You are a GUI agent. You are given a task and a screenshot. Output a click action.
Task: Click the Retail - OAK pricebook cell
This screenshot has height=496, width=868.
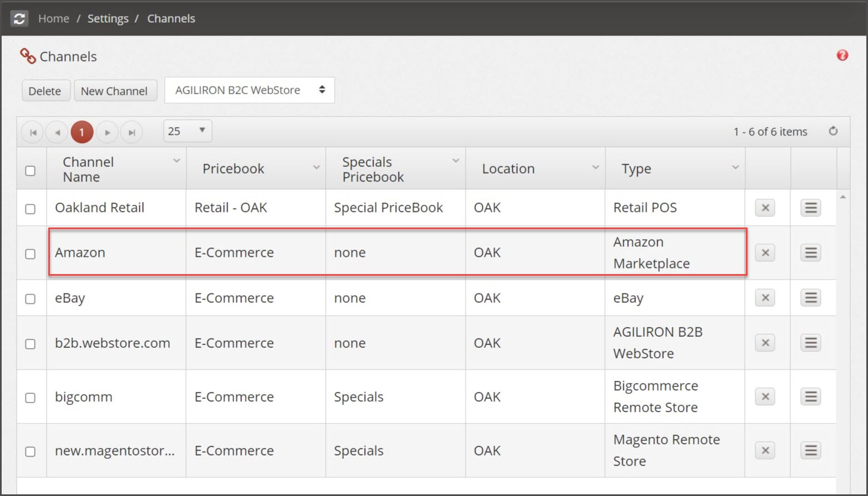coord(256,207)
